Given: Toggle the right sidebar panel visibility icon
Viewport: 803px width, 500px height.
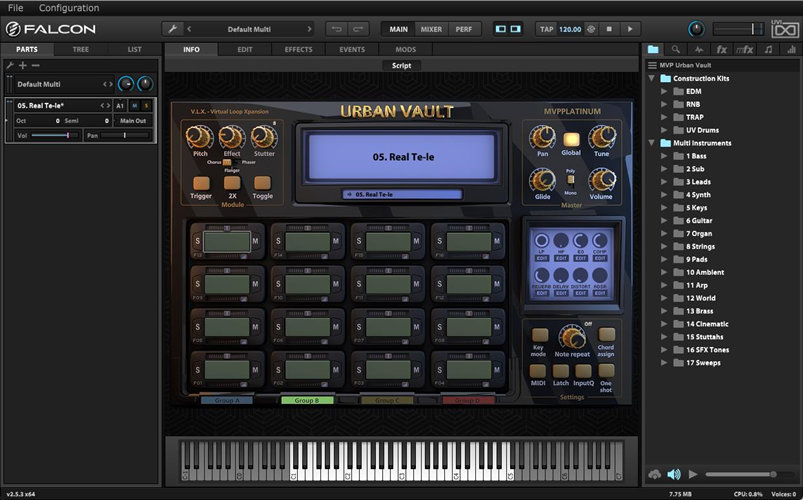Looking at the screenshot, I should [x=516, y=29].
